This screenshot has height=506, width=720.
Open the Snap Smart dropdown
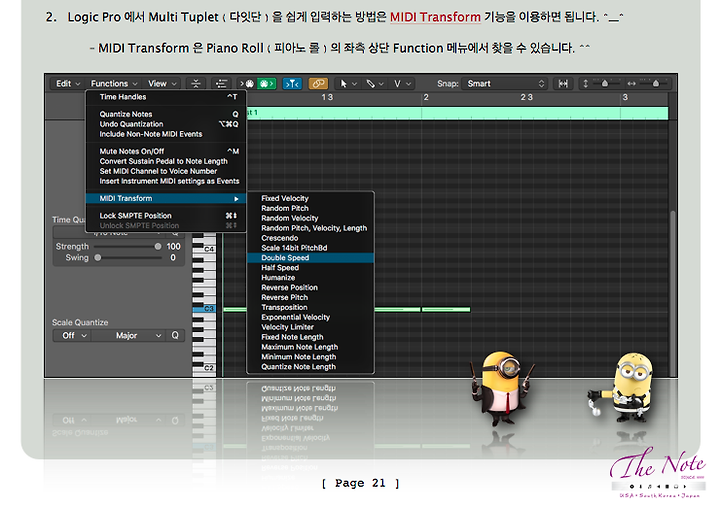pos(505,84)
